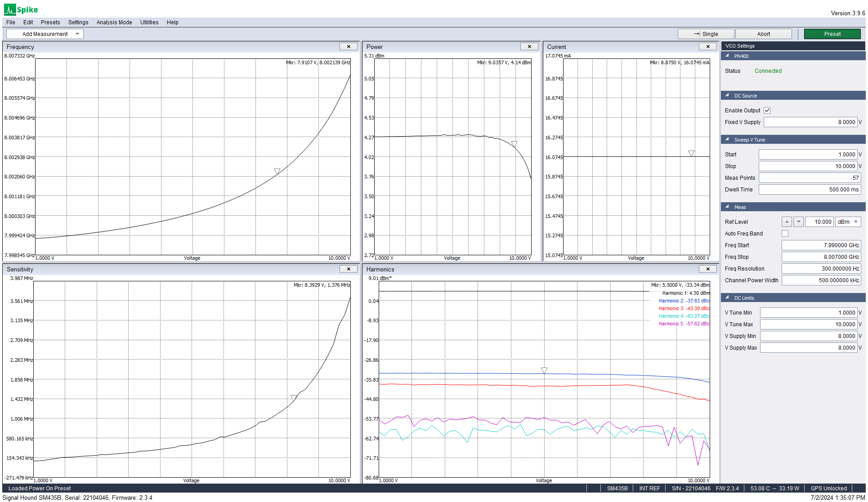Viewport: 868px width, 502px height.
Task: Click the Version 3.9.6 label
Action: click(x=848, y=13)
